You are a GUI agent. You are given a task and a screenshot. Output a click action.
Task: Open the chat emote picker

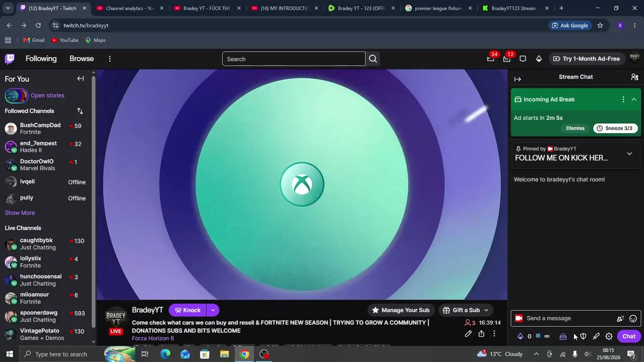pos(633,318)
